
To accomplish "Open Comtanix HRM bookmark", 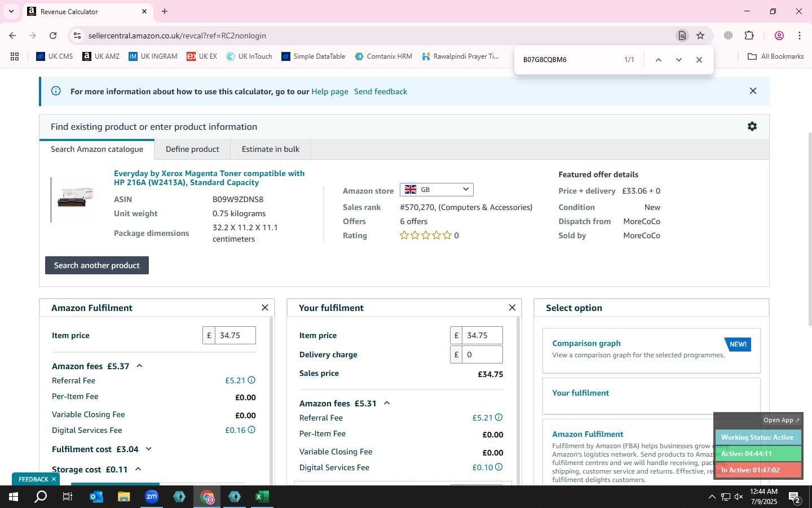I will (383, 56).
